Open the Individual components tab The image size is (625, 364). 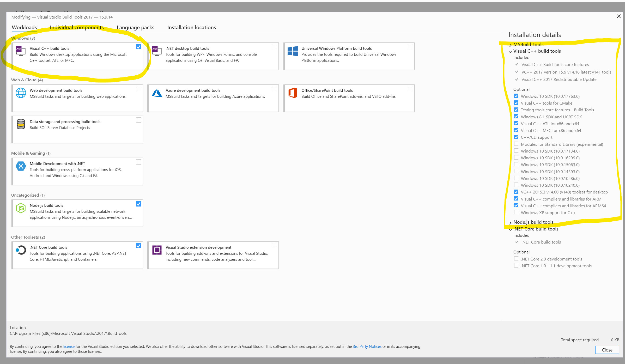pyautogui.click(x=77, y=27)
